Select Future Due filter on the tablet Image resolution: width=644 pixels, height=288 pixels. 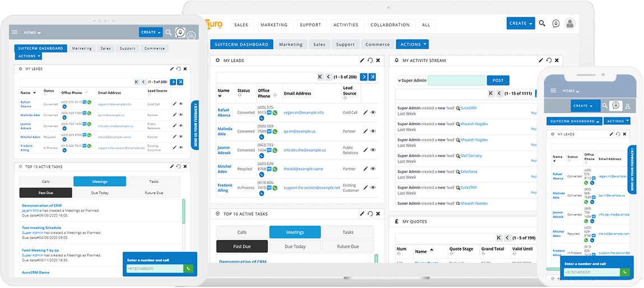154,193
